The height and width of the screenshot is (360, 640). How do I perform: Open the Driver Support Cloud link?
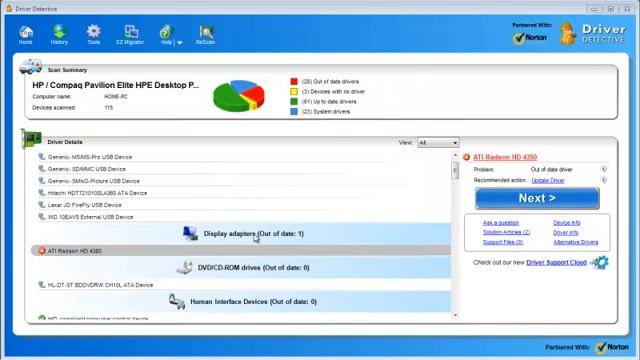pyautogui.click(x=556, y=262)
